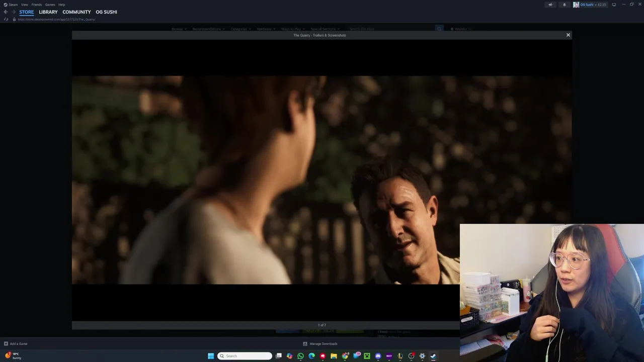Open Manage Downloads
The height and width of the screenshot is (362, 644).
[x=320, y=344]
